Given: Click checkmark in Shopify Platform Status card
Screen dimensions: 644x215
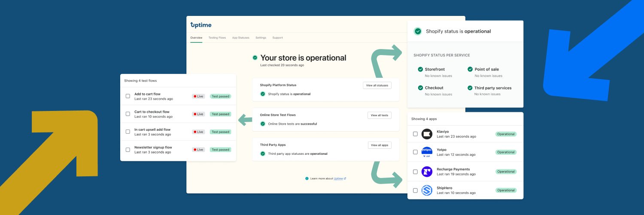Looking at the screenshot, I should [263, 94].
